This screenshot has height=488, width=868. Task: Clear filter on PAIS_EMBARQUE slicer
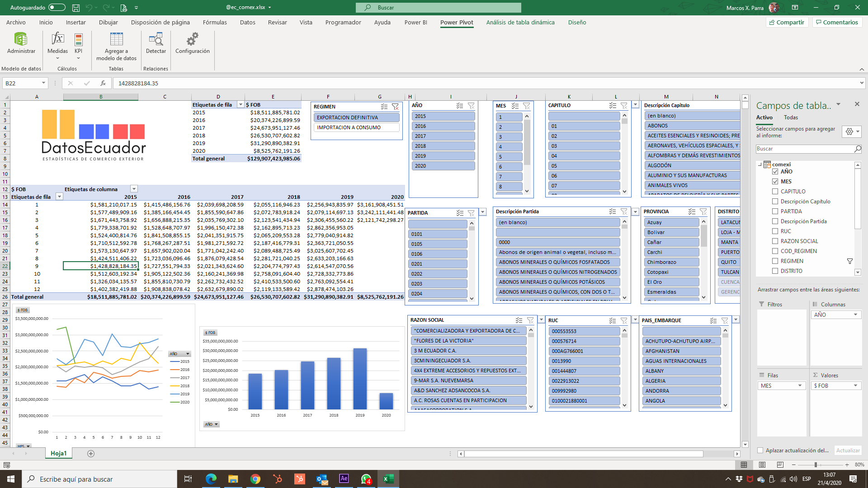click(x=725, y=320)
